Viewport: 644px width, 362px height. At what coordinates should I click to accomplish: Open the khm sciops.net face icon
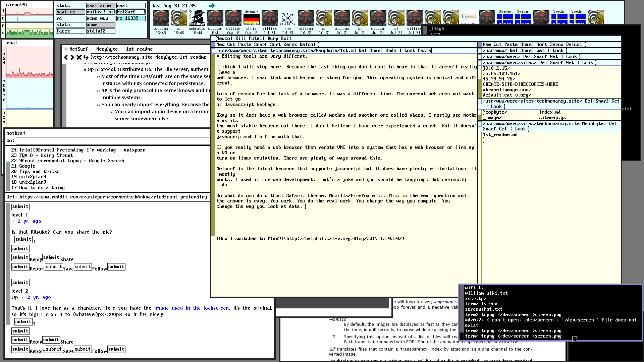288,18
